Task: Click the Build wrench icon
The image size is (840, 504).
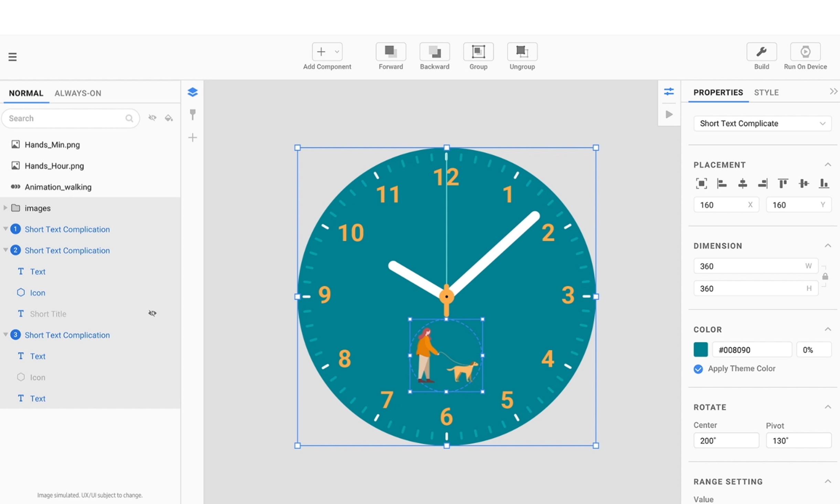Action: click(x=761, y=52)
